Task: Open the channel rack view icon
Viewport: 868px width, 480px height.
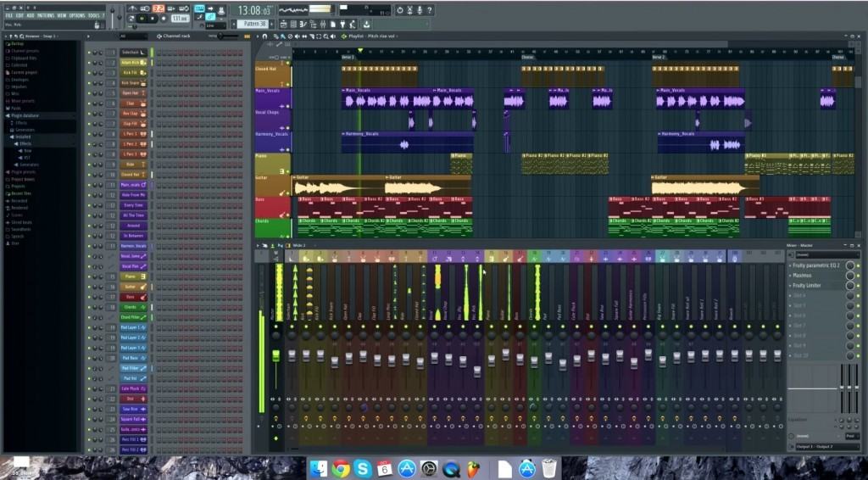Action: (293, 25)
